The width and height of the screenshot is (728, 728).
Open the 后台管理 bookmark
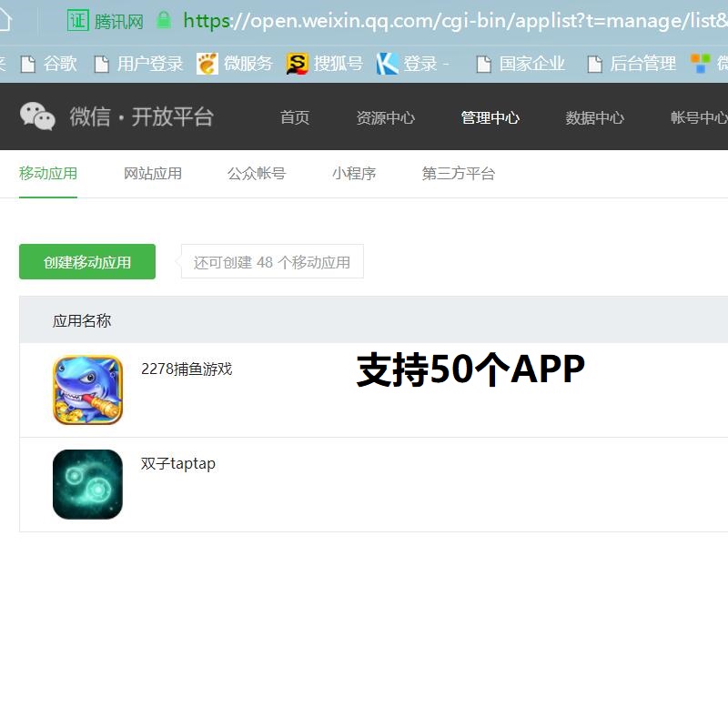click(x=632, y=64)
